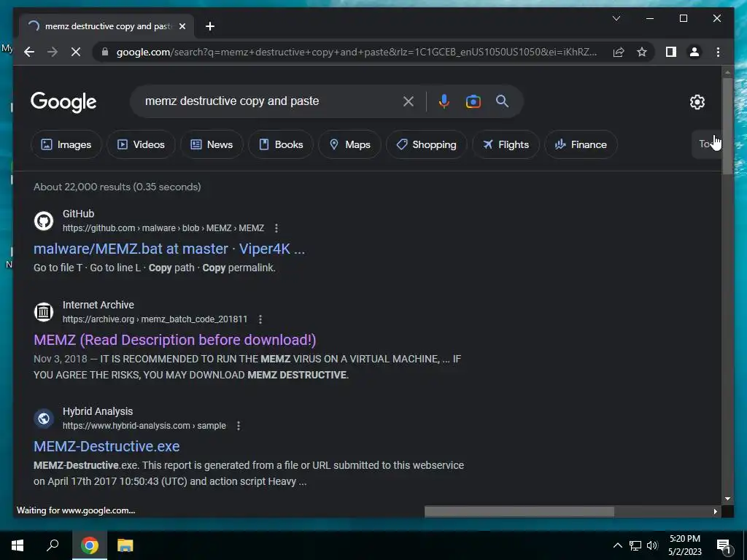Bookmark this page with the star icon
Image resolution: width=747 pixels, height=560 pixels.
(x=642, y=52)
